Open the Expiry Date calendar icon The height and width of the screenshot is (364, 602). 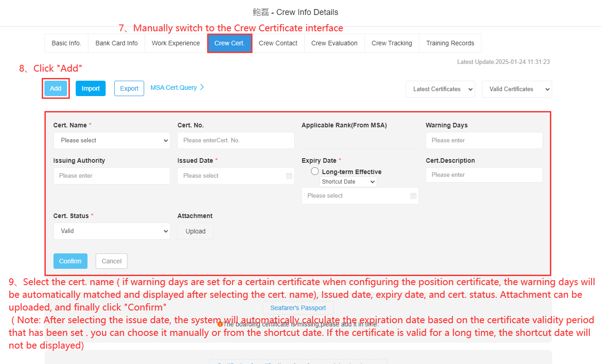tap(413, 196)
